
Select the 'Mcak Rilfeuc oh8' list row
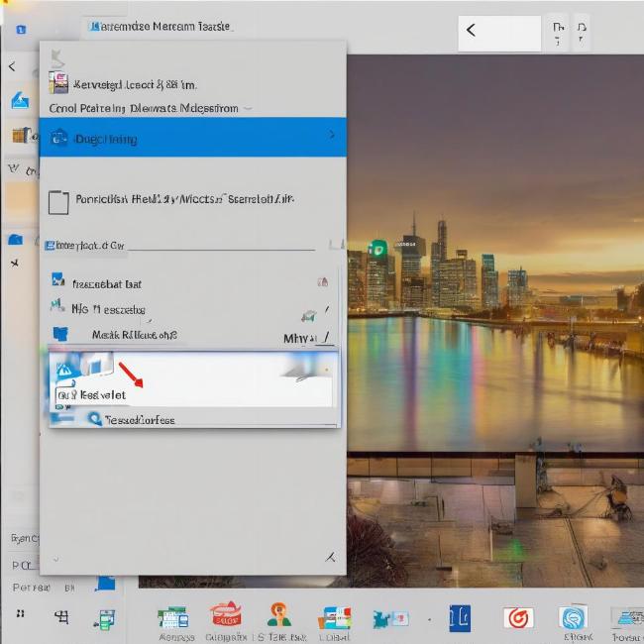click(x=191, y=335)
